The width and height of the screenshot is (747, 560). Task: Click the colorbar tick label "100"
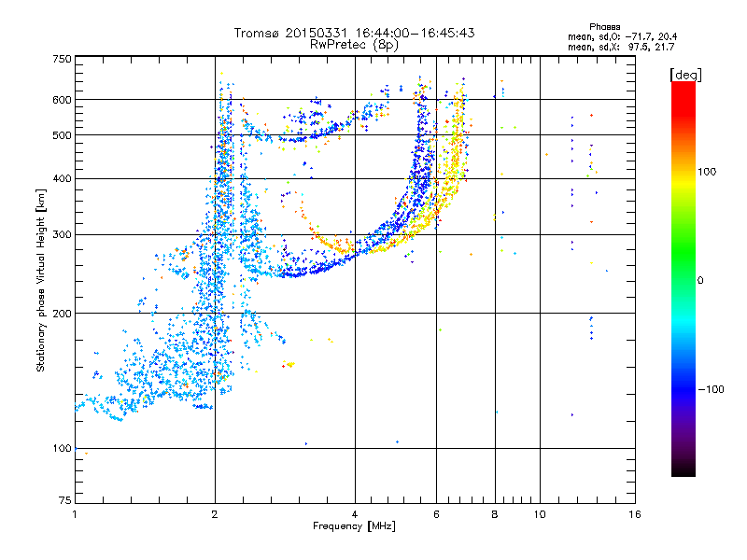[707, 172]
